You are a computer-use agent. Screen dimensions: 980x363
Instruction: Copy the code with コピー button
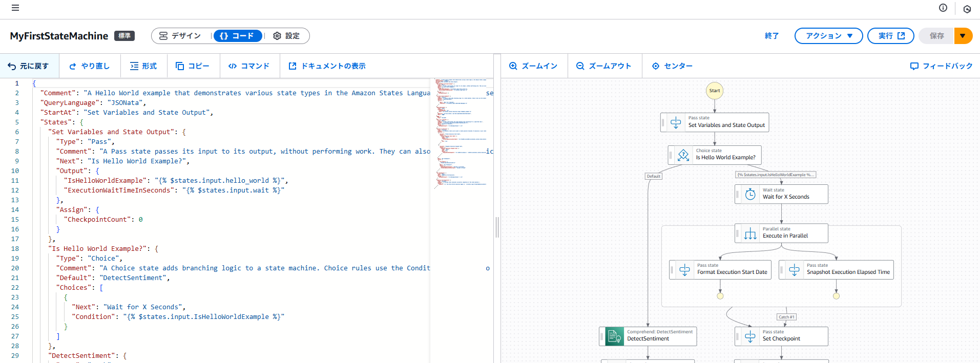point(193,66)
